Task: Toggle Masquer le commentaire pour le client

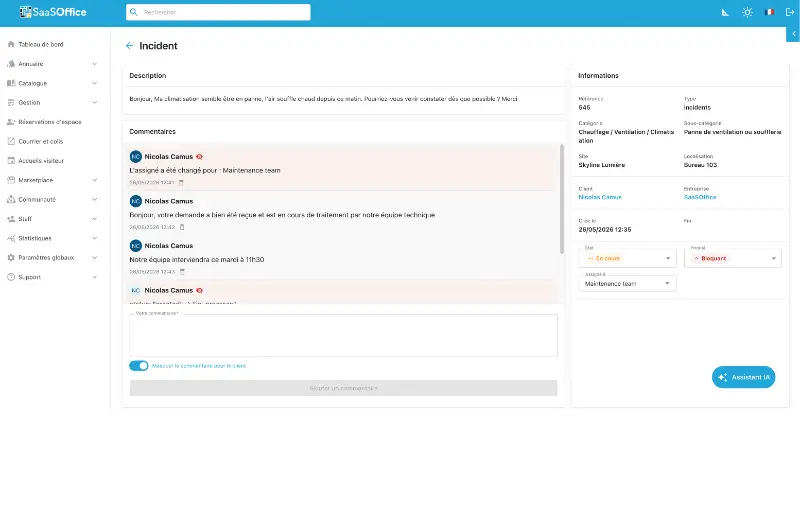Action: (x=139, y=366)
